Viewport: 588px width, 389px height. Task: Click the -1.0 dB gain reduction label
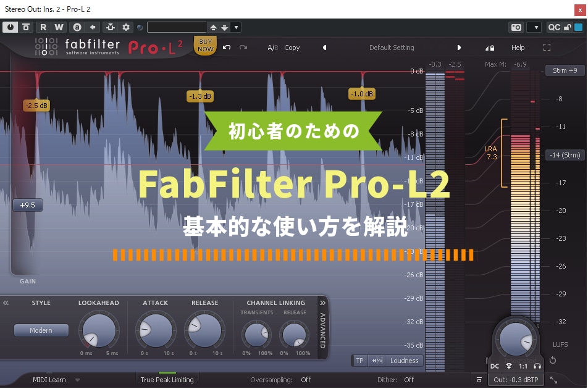point(362,94)
